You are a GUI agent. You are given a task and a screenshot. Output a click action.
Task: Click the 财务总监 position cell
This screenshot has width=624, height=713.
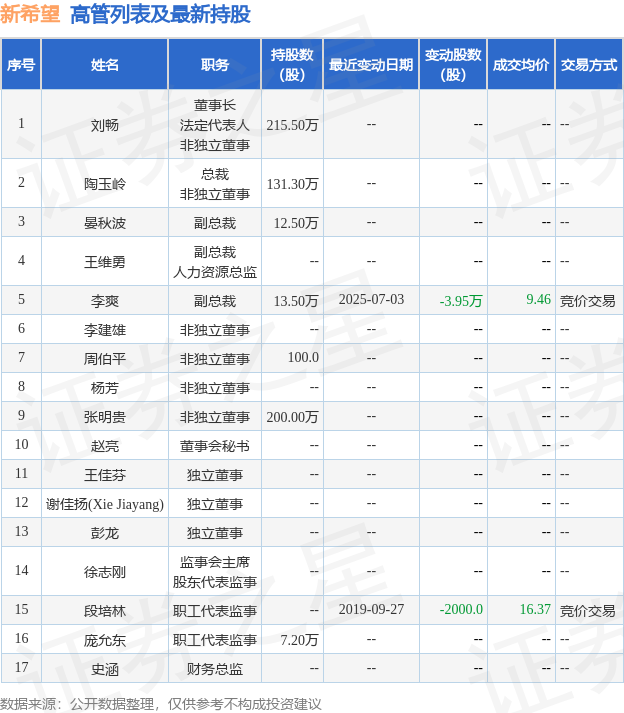[215, 669]
